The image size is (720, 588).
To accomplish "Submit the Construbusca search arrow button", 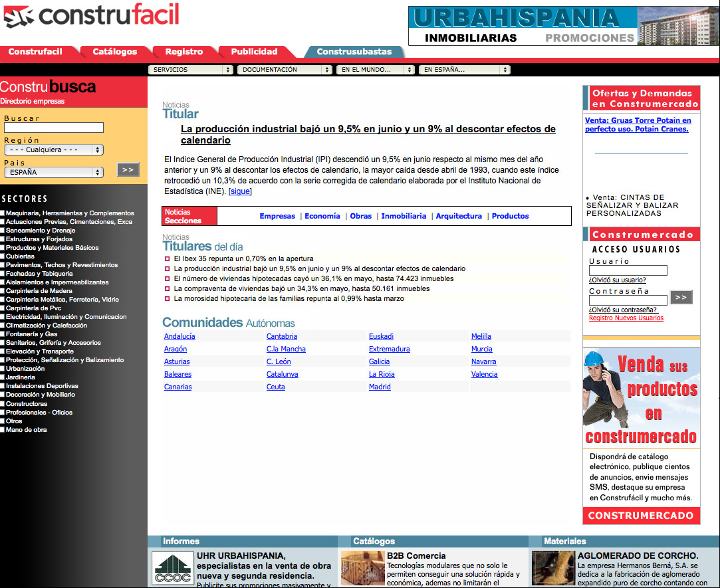I will 128,170.
